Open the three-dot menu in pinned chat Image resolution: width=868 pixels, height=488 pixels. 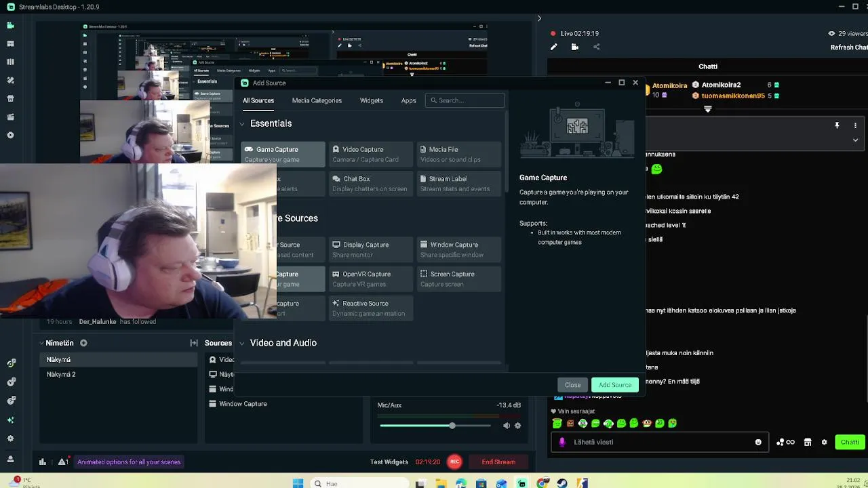855,125
